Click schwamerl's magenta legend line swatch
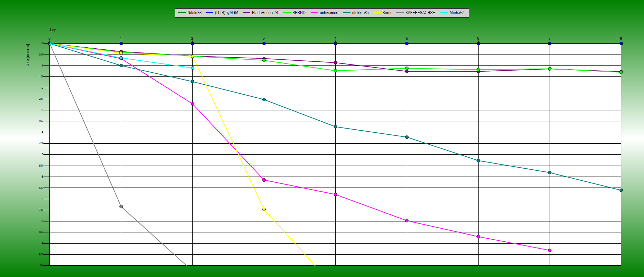This screenshot has height=277, width=644. pos(314,13)
